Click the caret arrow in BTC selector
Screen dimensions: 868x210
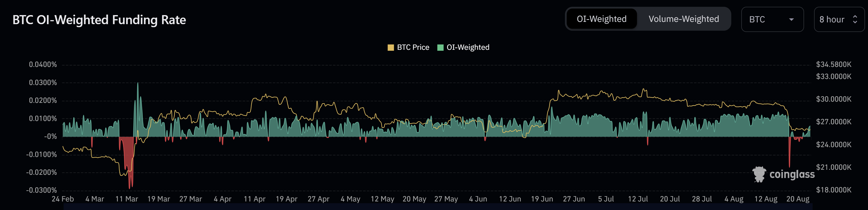(791, 20)
